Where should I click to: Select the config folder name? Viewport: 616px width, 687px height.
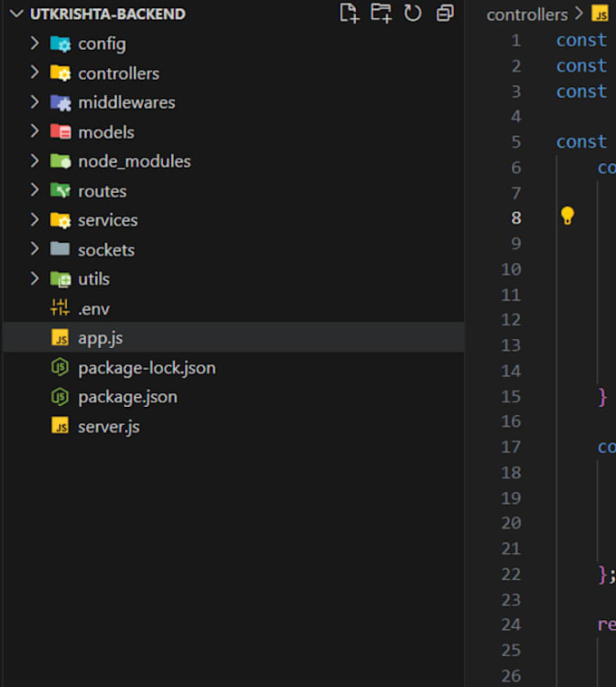pyautogui.click(x=102, y=44)
